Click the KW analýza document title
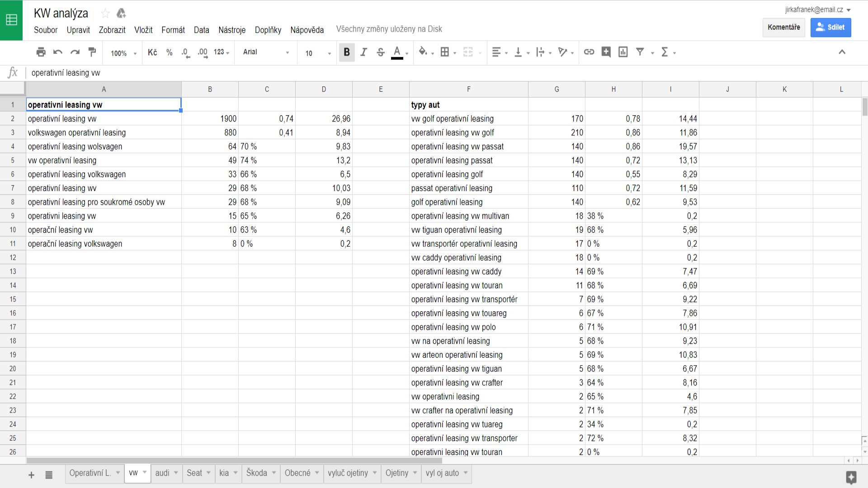This screenshot has height=488, width=868. point(61,13)
